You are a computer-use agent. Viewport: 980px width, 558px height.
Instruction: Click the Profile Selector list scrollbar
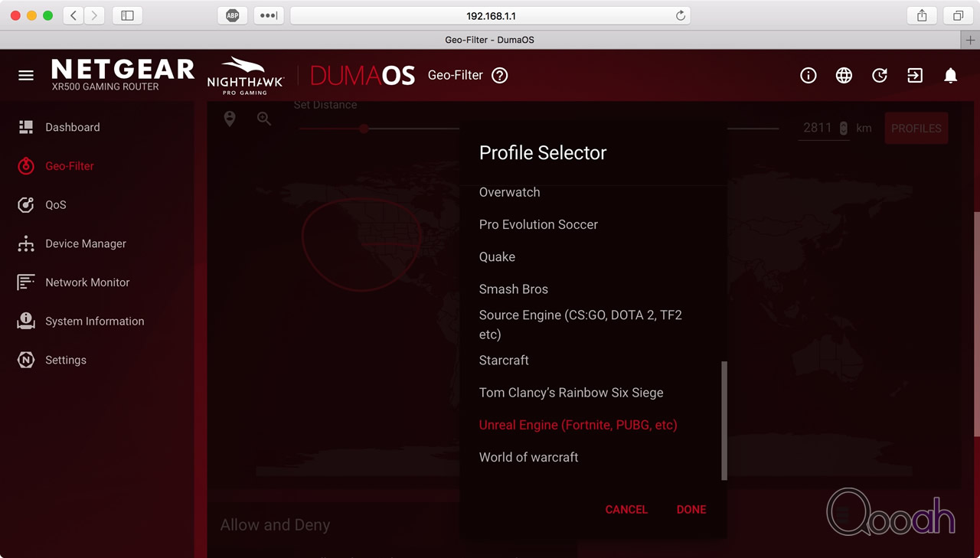[724, 421]
